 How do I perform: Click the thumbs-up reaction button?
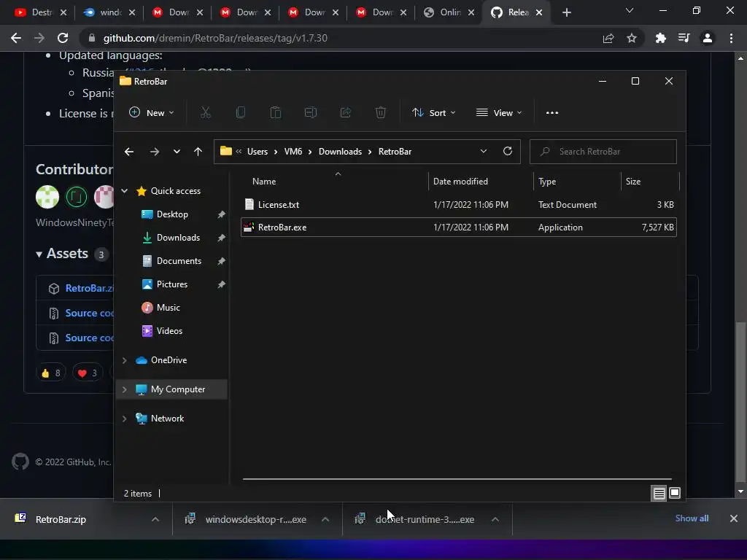point(51,373)
